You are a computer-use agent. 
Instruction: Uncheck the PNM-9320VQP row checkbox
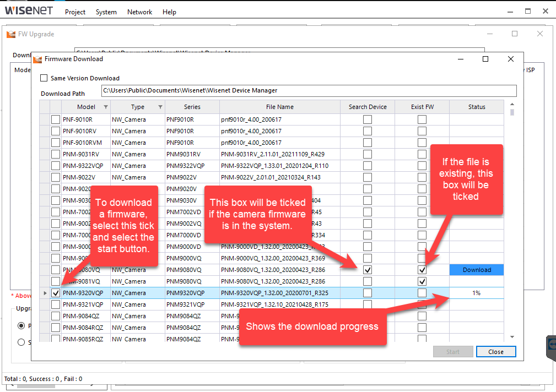point(56,293)
